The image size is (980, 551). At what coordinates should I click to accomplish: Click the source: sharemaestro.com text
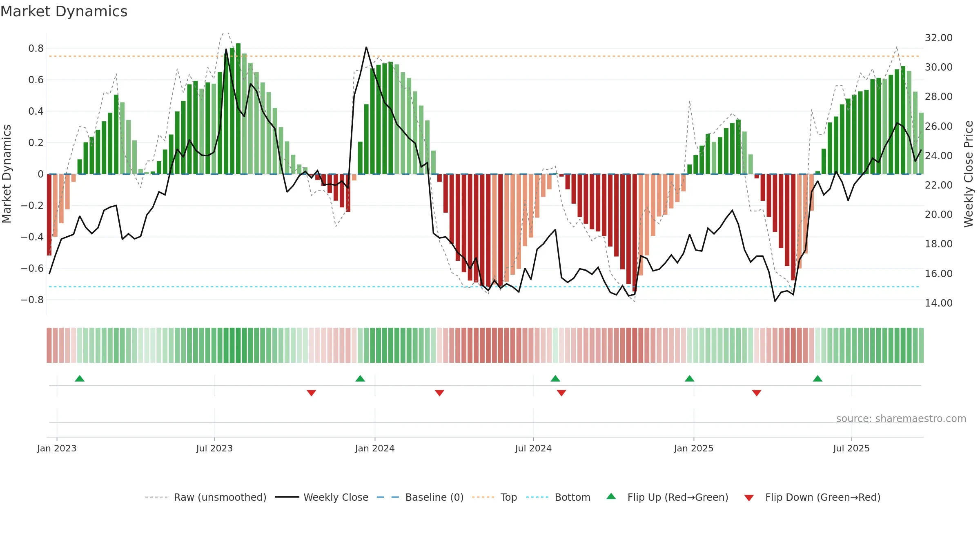(x=901, y=418)
